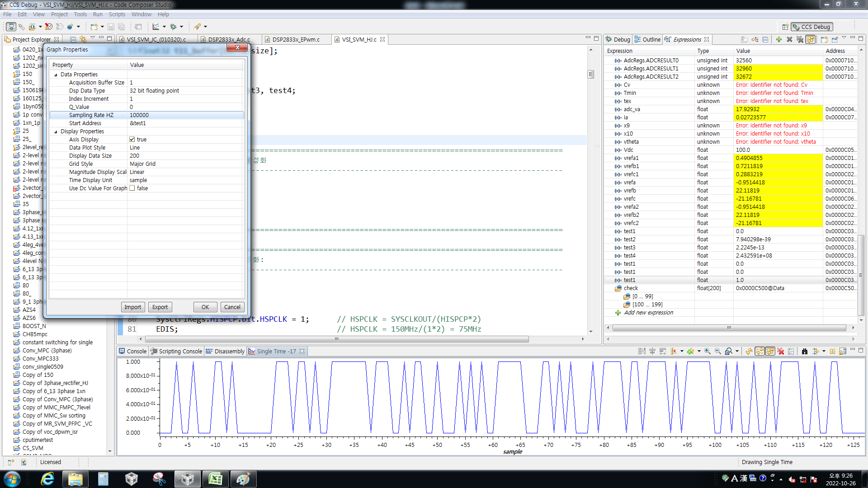Open the Scripts menu
868x488 pixels.
pyautogui.click(x=117, y=14)
